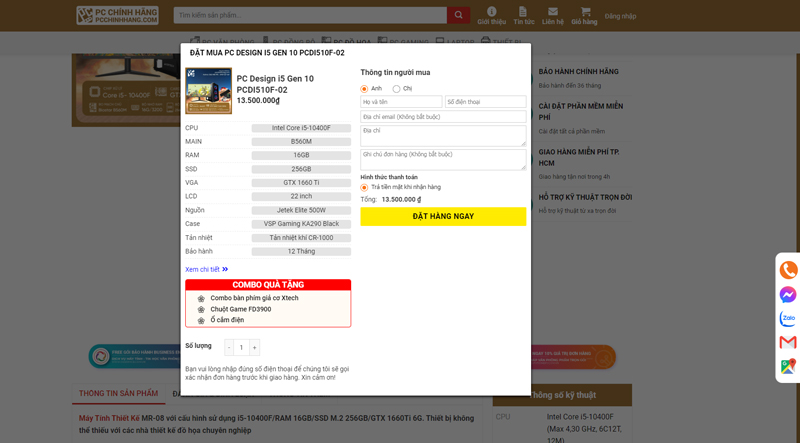Click the phone call floating icon
800x443 pixels.
pyautogui.click(x=788, y=270)
